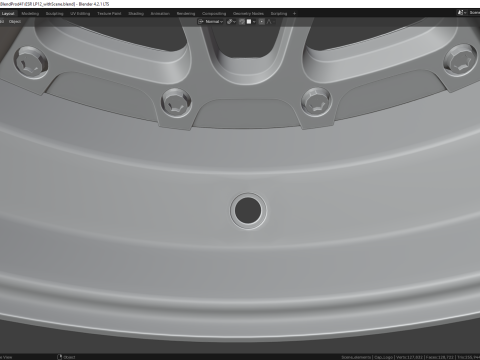Open the Scripting workspace tab
This screenshot has width=480, height=360.
click(x=279, y=13)
